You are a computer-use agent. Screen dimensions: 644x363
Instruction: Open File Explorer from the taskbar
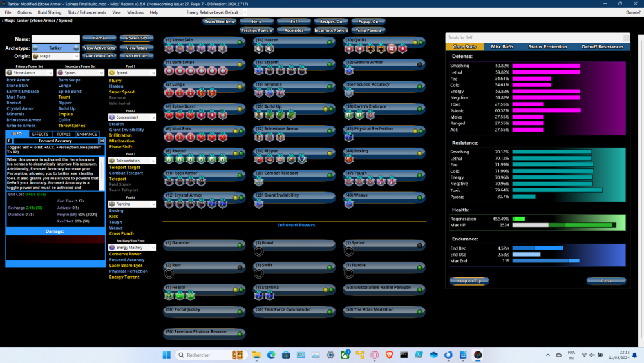(256, 355)
